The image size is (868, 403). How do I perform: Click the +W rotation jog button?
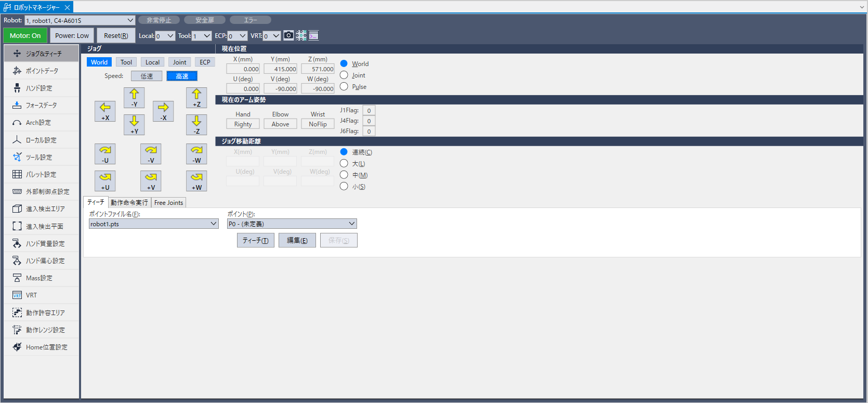(196, 181)
